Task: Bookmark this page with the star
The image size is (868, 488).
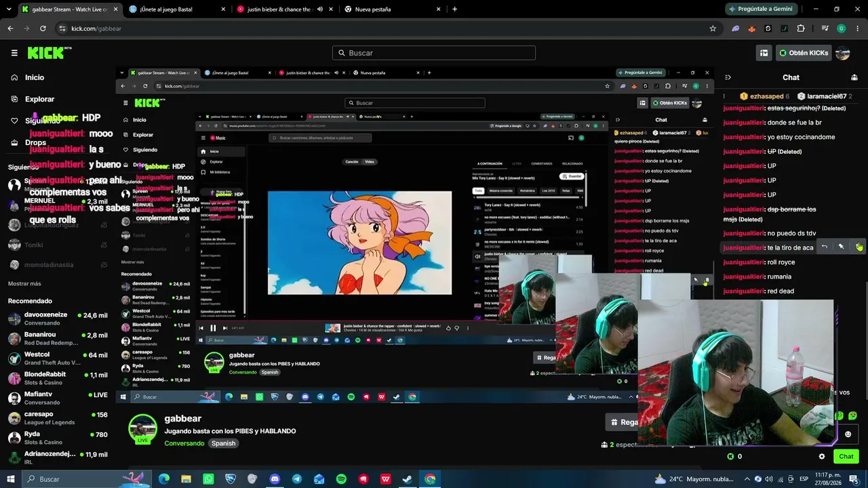Action: (x=713, y=28)
